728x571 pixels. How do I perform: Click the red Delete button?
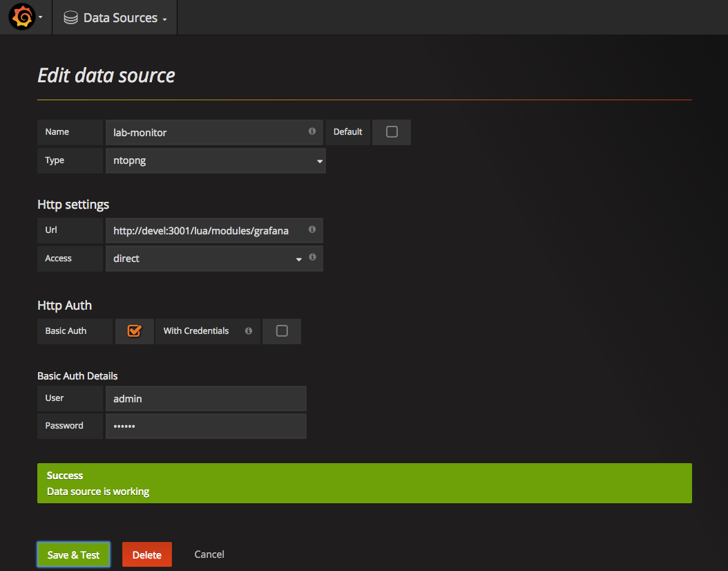point(146,554)
